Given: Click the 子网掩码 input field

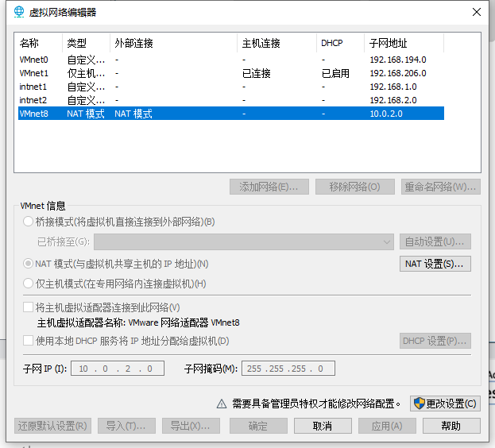Looking at the screenshot, I should point(288,369).
